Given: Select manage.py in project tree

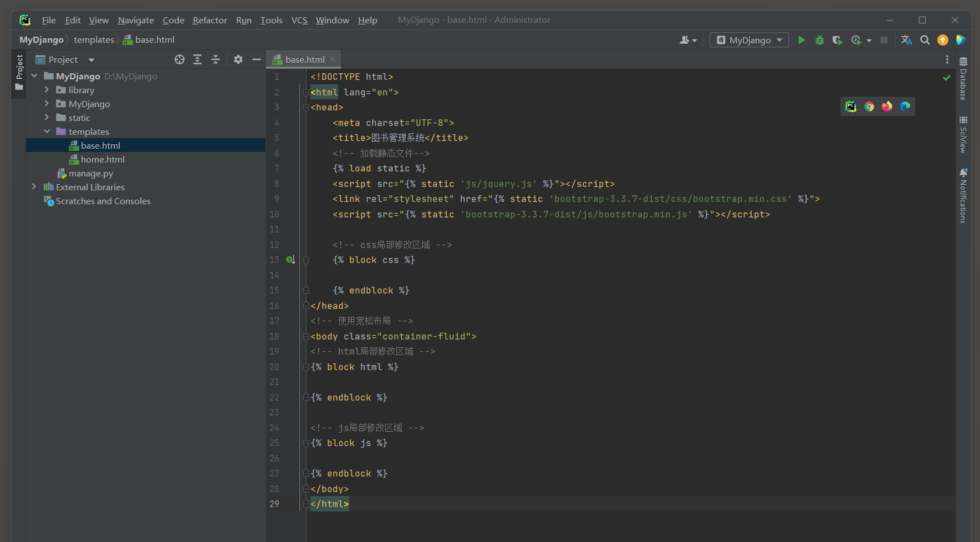Looking at the screenshot, I should pos(91,173).
